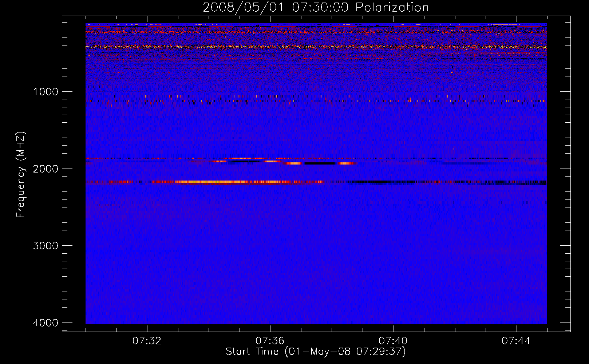This screenshot has width=589, height=364.
Task: Click the 07:32 time tick label
Action: click(147, 341)
